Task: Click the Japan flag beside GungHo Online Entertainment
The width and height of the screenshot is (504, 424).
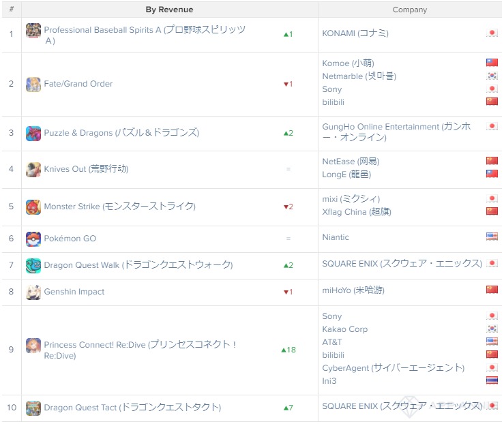Action: coord(492,126)
